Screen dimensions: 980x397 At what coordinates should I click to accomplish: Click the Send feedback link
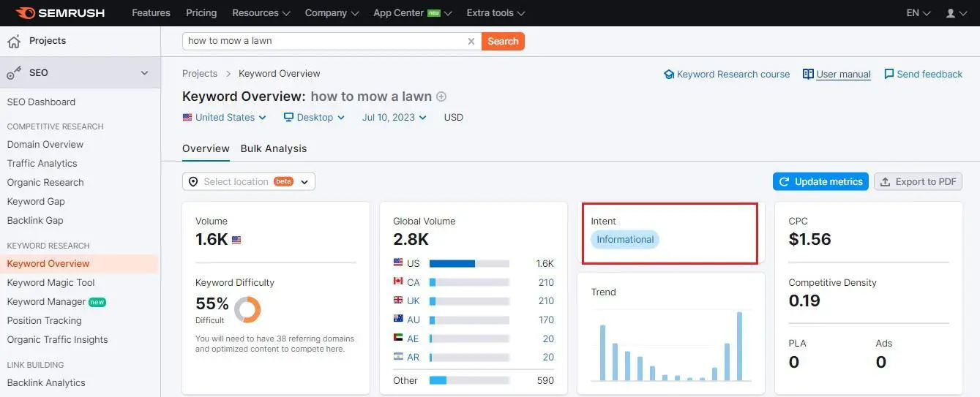[x=929, y=74]
